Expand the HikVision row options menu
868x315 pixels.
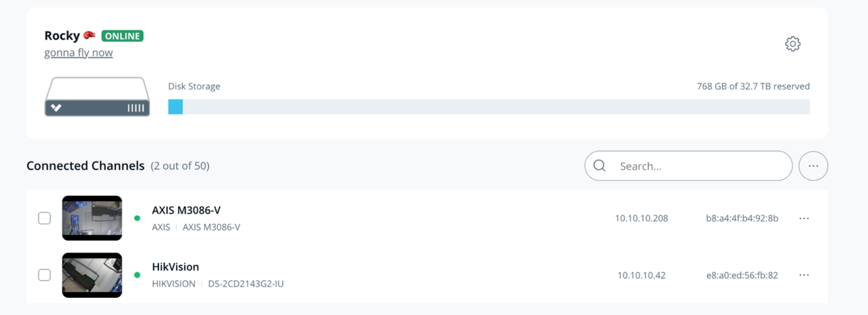coord(804,275)
